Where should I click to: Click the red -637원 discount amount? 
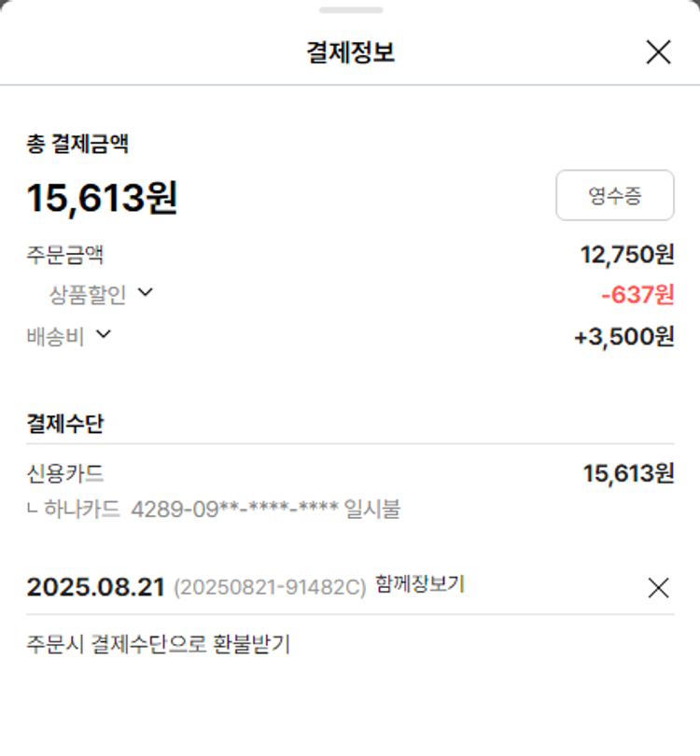tap(637, 295)
